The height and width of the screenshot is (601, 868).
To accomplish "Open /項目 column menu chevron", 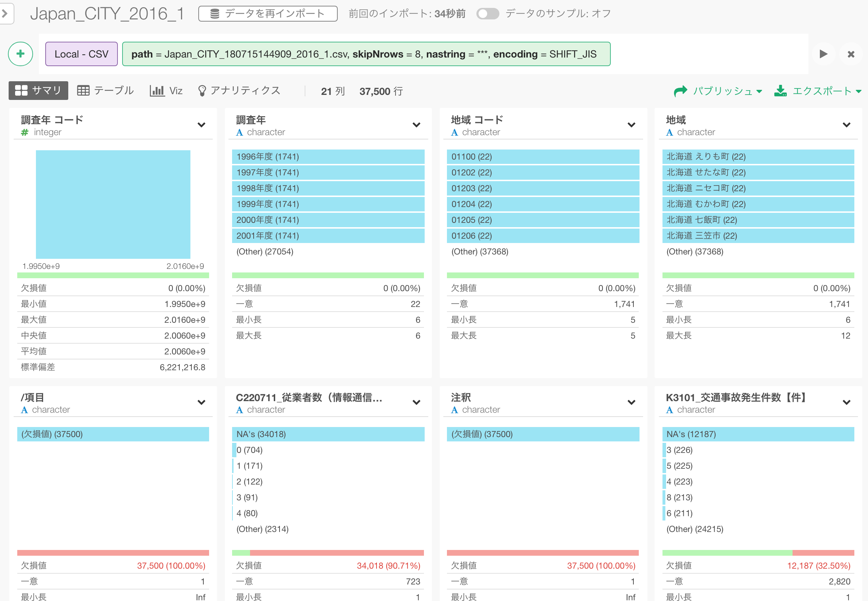I will pyautogui.click(x=202, y=402).
